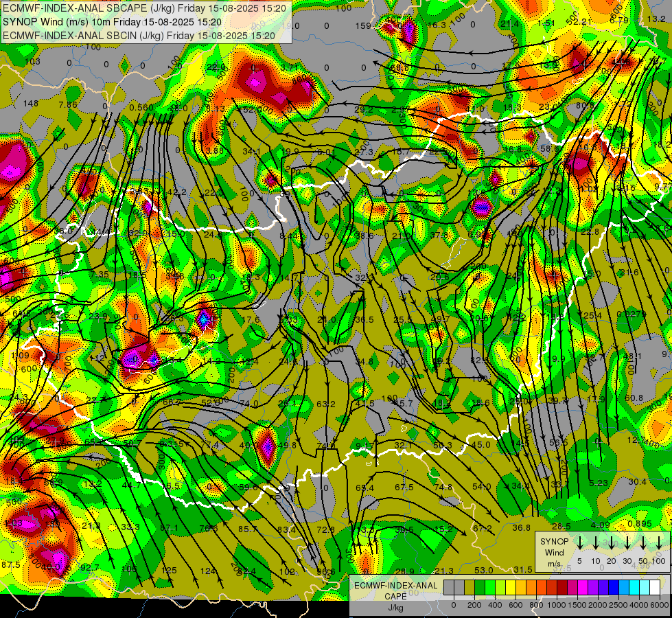Screen dimensions: 672x618
Task: Click the map value 63.2
Action: coord(326,404)
